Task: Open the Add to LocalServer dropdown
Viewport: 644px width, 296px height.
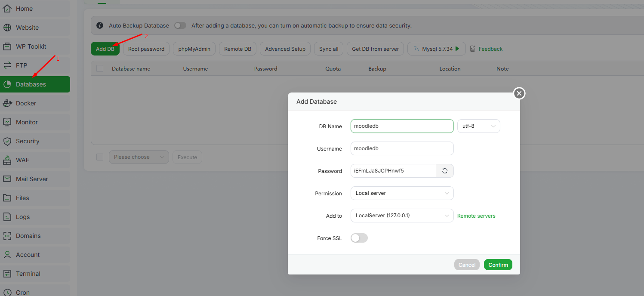Action: click(402, 216)
